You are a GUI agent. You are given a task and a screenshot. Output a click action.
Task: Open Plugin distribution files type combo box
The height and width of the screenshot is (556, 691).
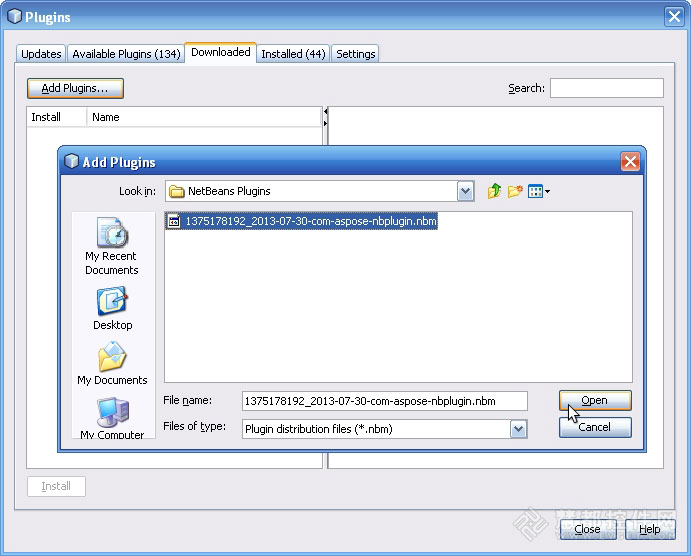coord(384,429)
